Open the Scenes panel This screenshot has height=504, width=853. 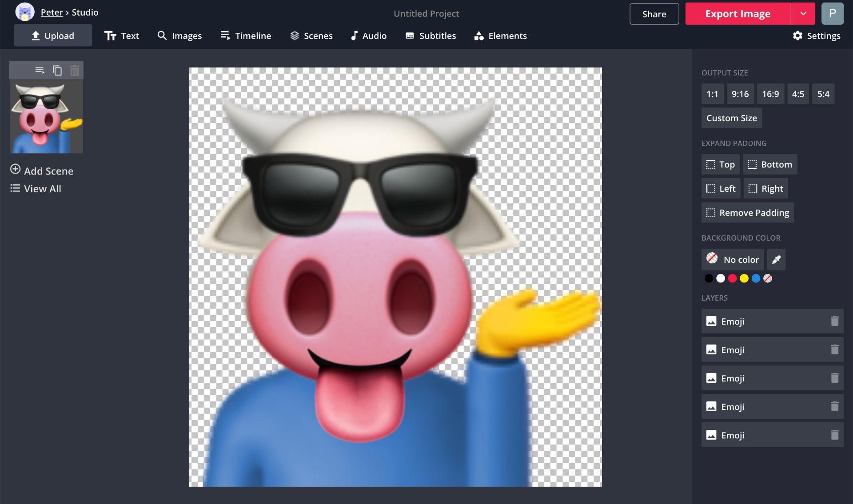(311, 36)
